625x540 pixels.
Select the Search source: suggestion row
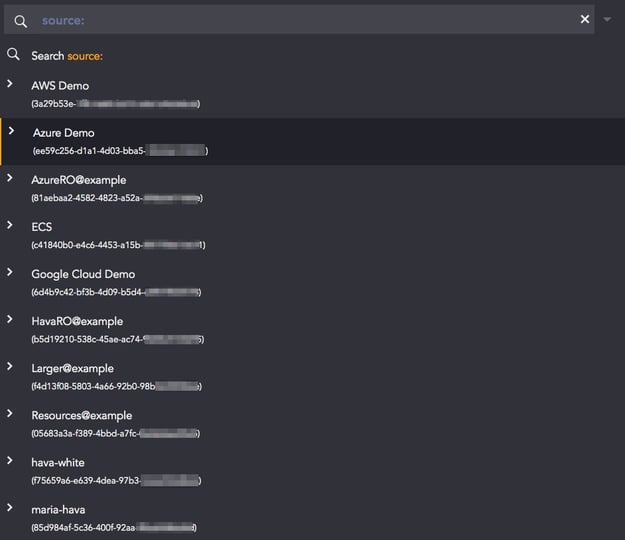[312, 56]
